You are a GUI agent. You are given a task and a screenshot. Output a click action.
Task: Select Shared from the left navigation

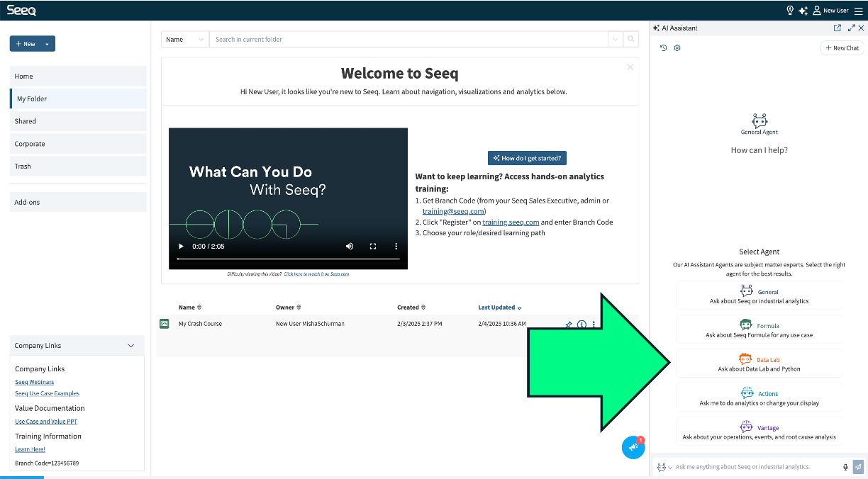pyautogui.click(x=25, y=121)
